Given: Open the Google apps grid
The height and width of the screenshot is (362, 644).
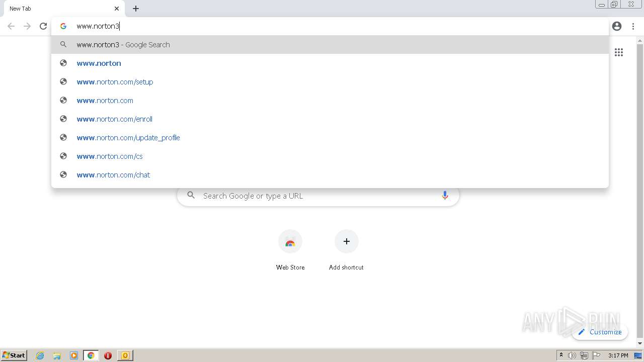Looking at the screenshot, I should pyautogui.click(x=619, y=52).
